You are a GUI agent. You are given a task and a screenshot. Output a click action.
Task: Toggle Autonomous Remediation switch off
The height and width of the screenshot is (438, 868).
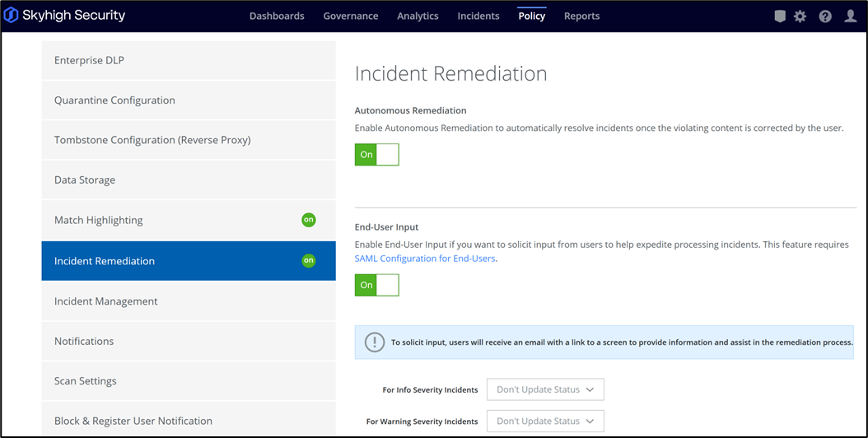point(377,154)
